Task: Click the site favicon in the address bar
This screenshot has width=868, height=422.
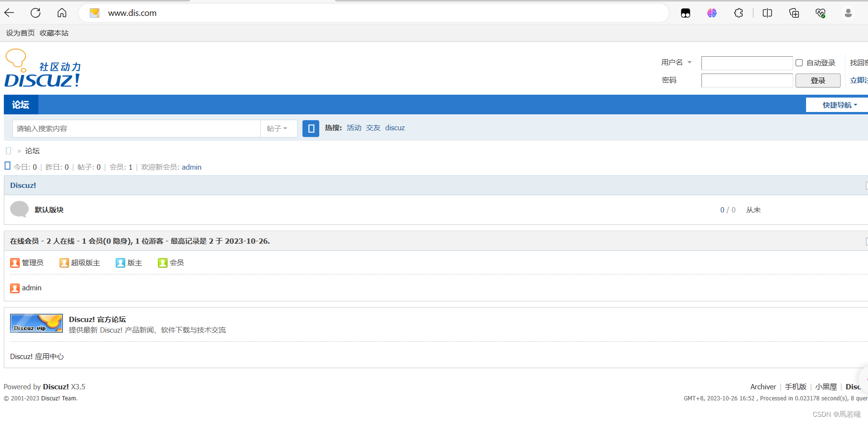Action: (95, 13)
